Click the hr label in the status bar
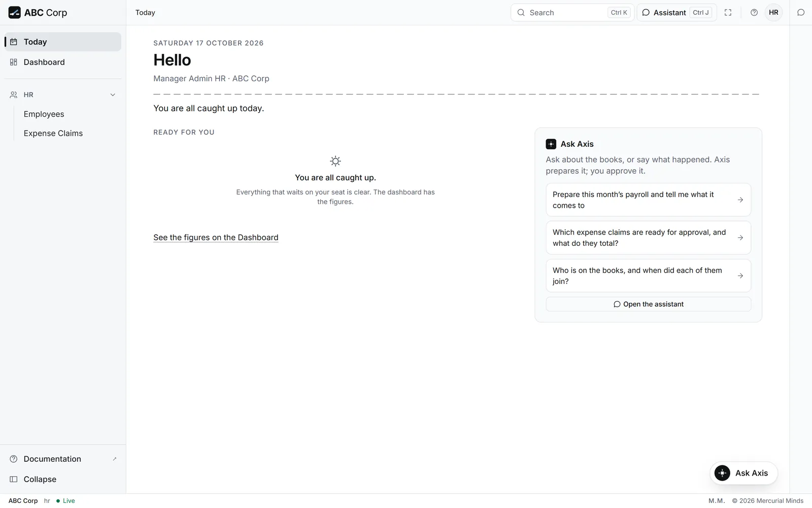The height and width of the screenshot is (508, 812). pos(47,501)
